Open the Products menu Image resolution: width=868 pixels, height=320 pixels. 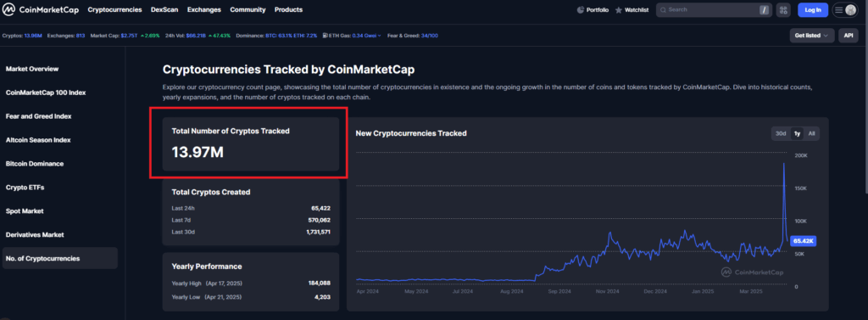click(x=288, y=10)
